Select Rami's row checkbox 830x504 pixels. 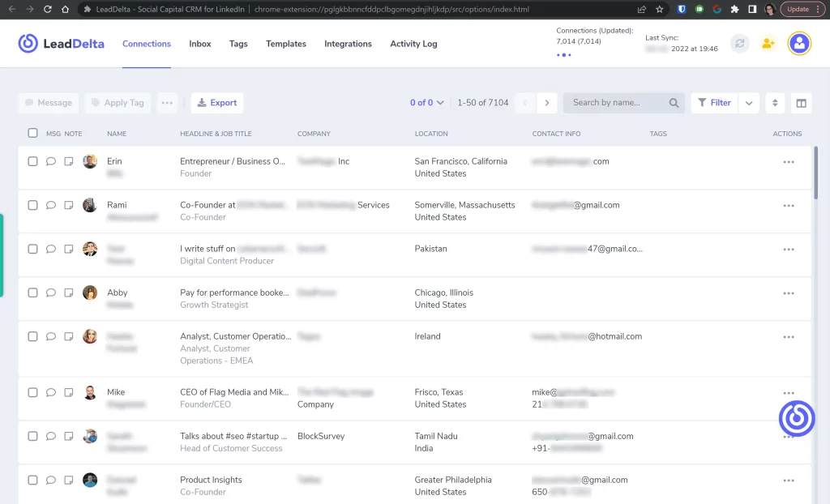coord(32,205)
